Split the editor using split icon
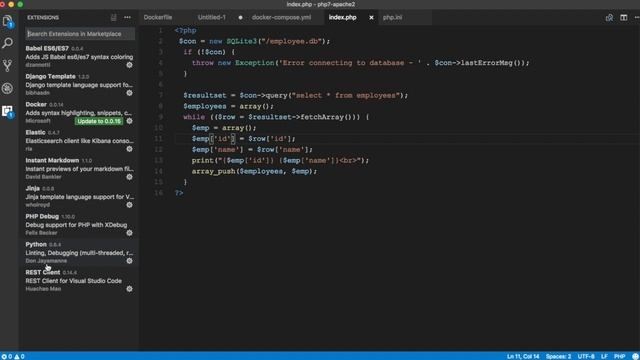Image resolution: width=640 pixels, height=360 pixels. (624, 18)
